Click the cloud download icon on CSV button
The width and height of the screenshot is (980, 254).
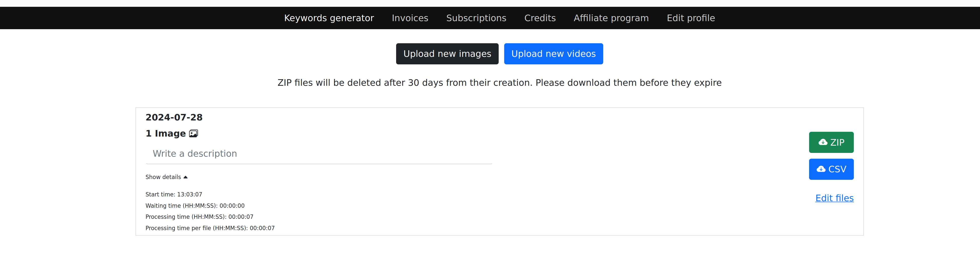pyautogui.click(x=821, y=169)
